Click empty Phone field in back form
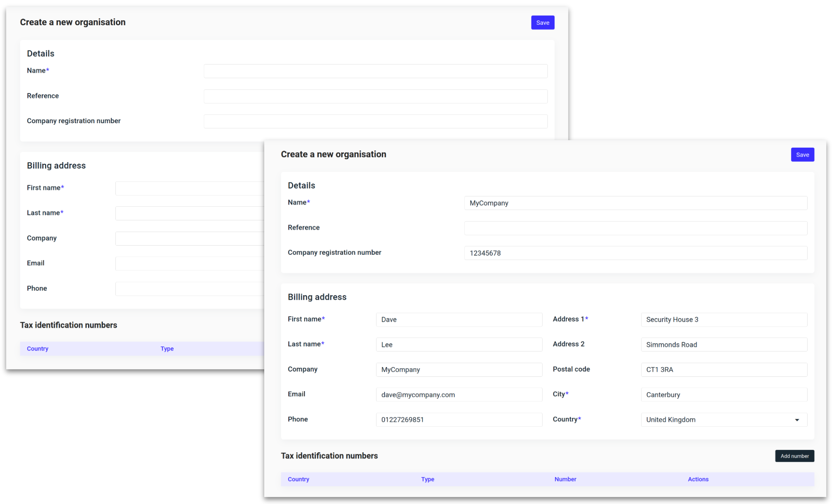This screenshot has height=504, width=832. pyautogui.click(x=189, y=289)
